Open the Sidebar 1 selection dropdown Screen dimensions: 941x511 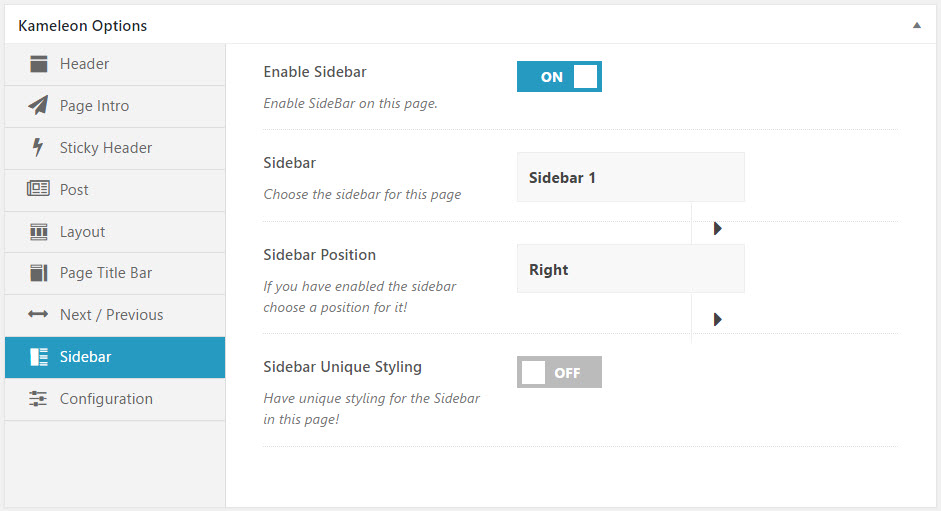(630, 178)
